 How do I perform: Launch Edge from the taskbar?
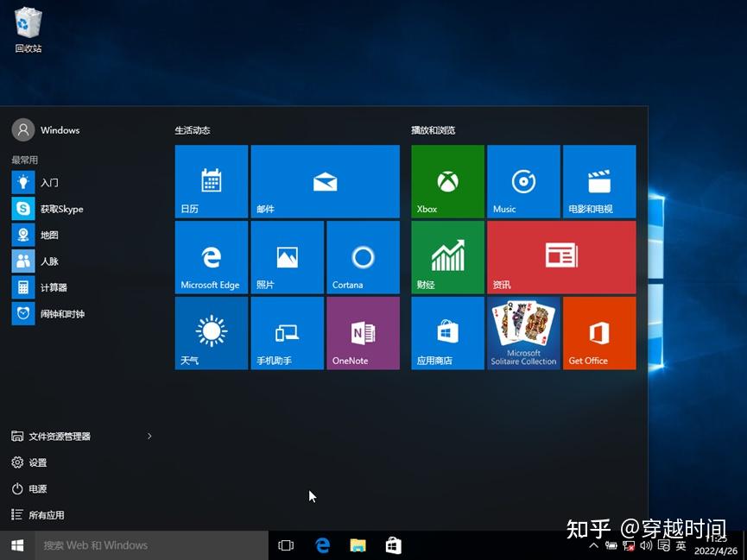coord(322,545)
